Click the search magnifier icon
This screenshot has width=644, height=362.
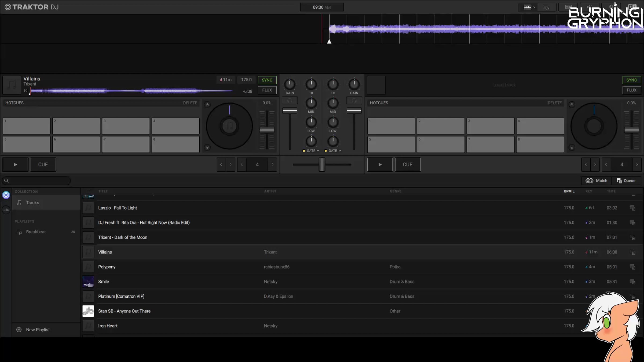tap(6, 181)
